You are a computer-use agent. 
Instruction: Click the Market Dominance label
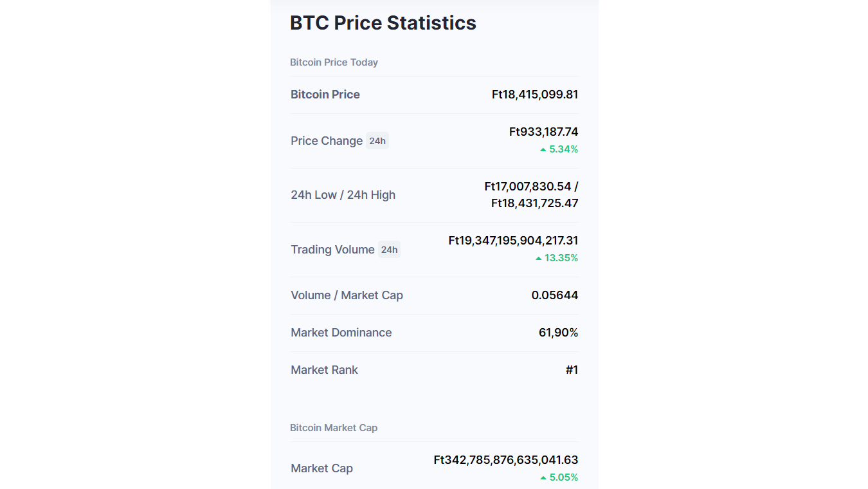click(x=341, y=333)
